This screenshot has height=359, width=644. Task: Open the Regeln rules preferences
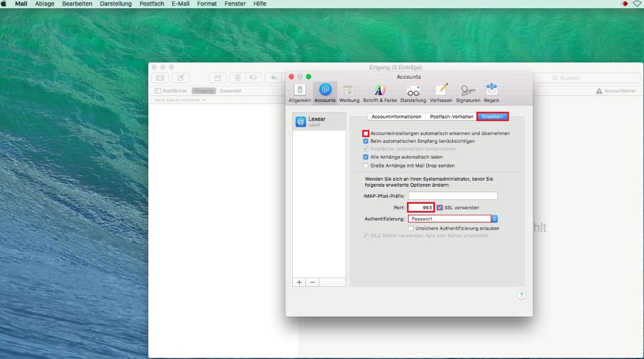[x=491, y=93]
